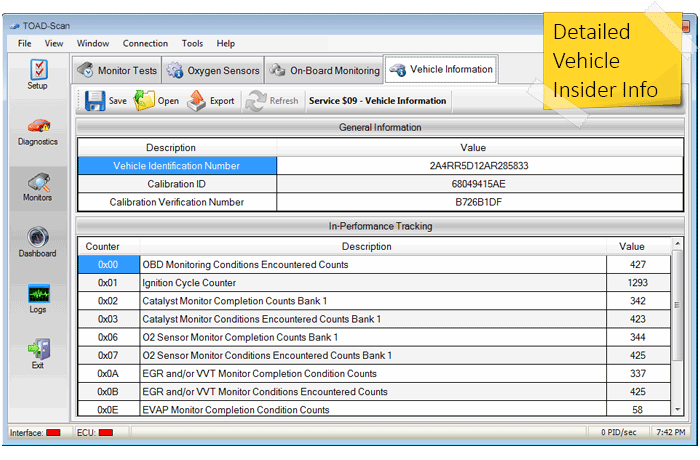The image size is (700, 460).
Task: Open the Setup sidebar section
Action: [38, 75]
